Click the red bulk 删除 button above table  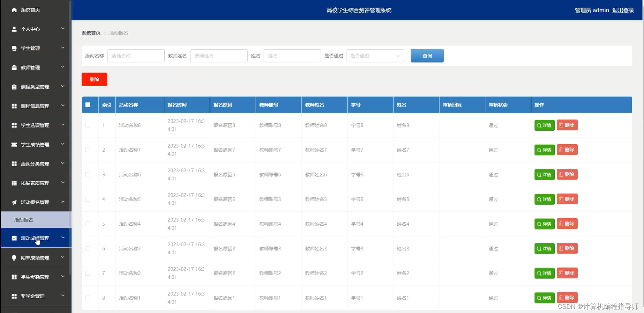[94, 79]
